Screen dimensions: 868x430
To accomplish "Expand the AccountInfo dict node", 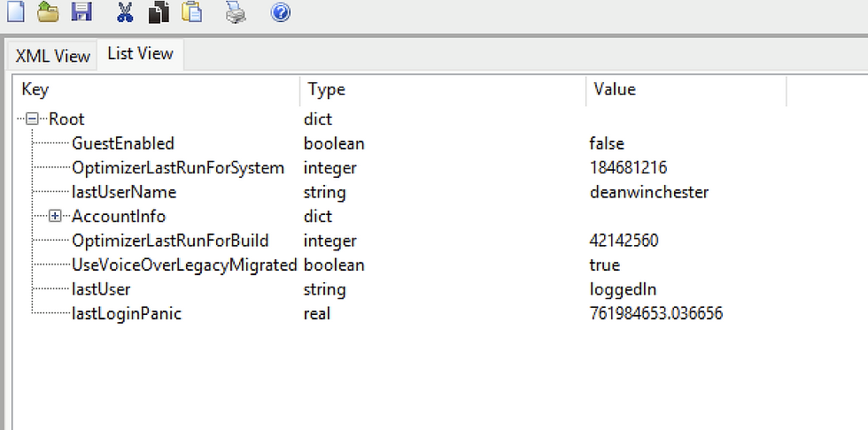I will point(55,216).
